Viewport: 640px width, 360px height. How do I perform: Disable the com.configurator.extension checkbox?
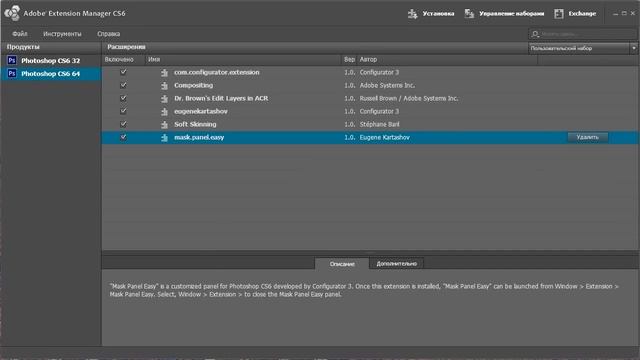(x=123, y=72)
